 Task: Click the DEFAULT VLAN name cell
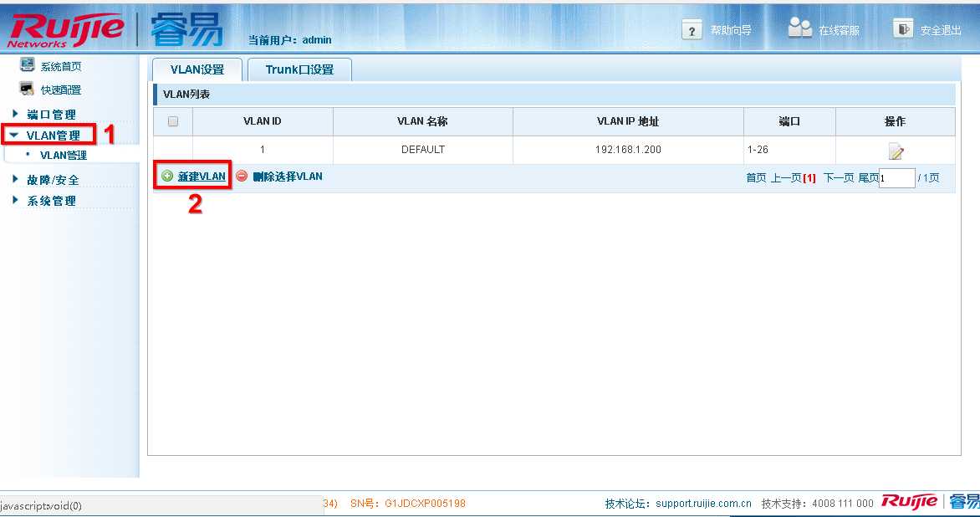(423, 150)
